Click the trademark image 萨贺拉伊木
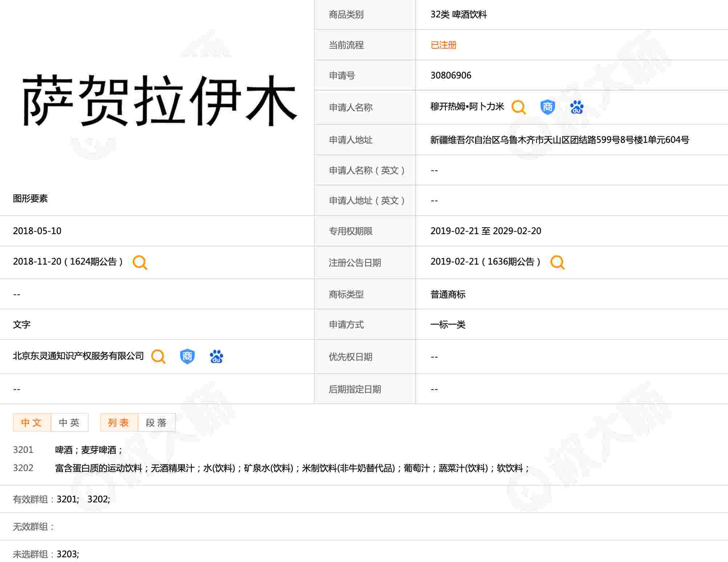The width and height of the screenshot is (728, 562). (x=159, y=101)
